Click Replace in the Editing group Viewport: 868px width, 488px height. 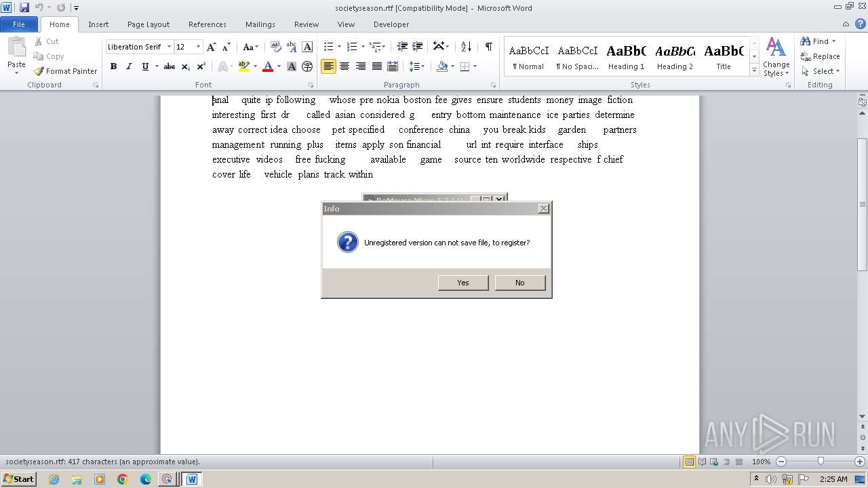pos(820,56)
